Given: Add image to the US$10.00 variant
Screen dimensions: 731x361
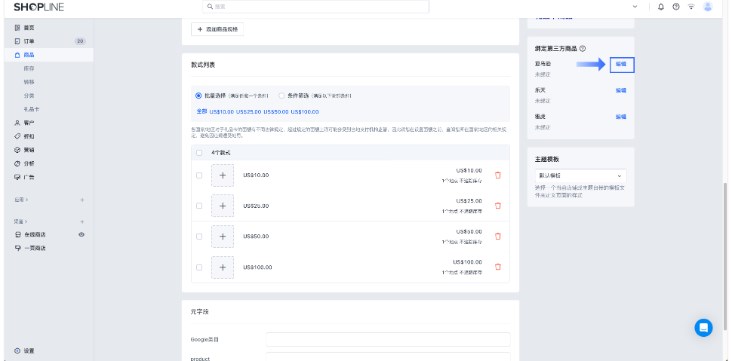Looking at the screenshot, I should (222, 175).
